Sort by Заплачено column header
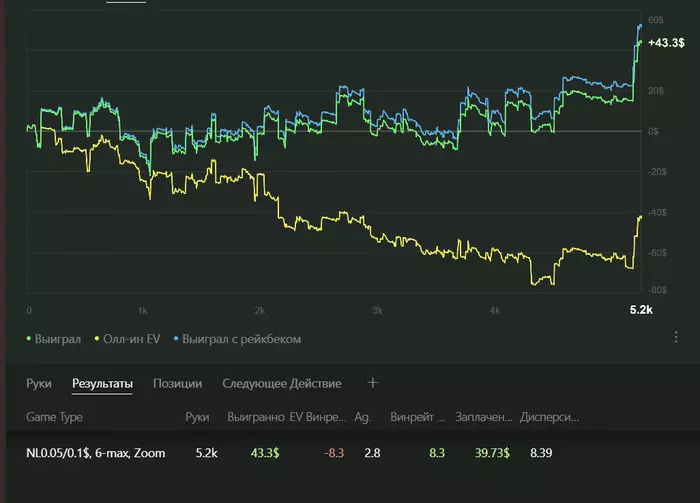700x503 pixels. click(x=484, y=416)
